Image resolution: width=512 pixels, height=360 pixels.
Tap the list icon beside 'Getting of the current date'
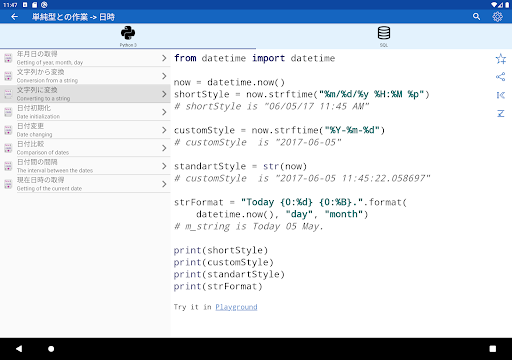point(8,184)
